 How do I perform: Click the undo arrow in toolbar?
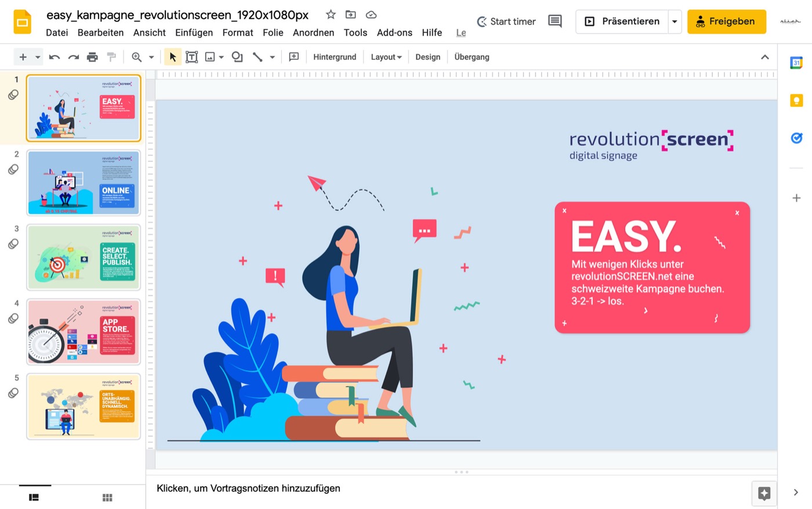point(55,57)
